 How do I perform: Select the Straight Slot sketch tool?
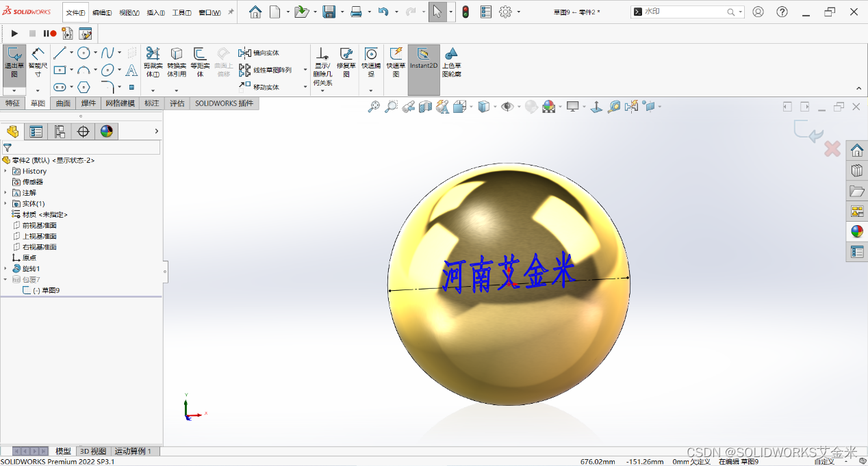point(60,87)
